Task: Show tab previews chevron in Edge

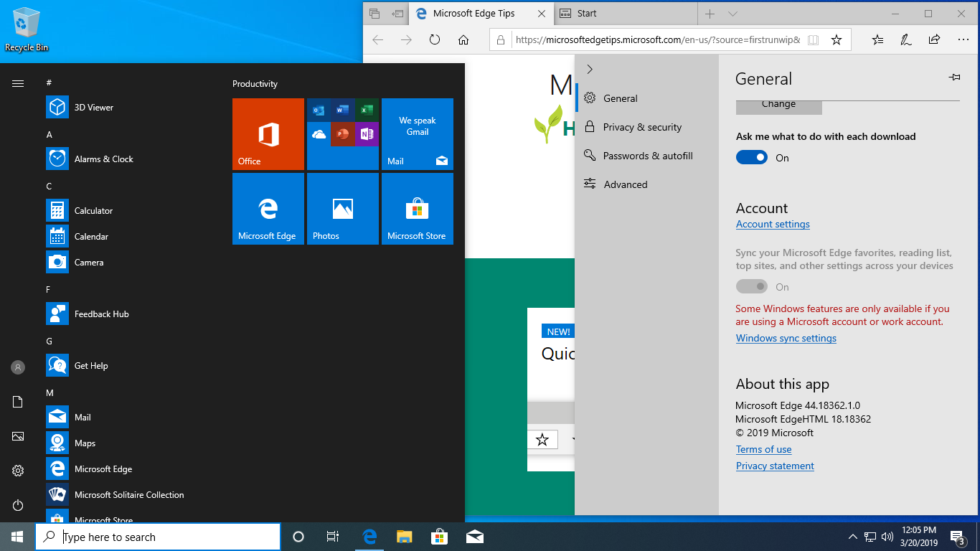Action: coord(732,14)
